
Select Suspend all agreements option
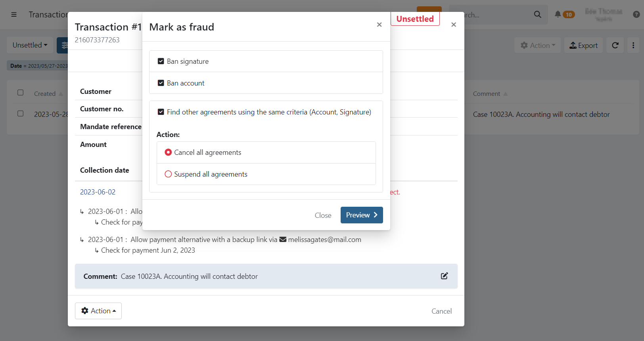[168, 174]
